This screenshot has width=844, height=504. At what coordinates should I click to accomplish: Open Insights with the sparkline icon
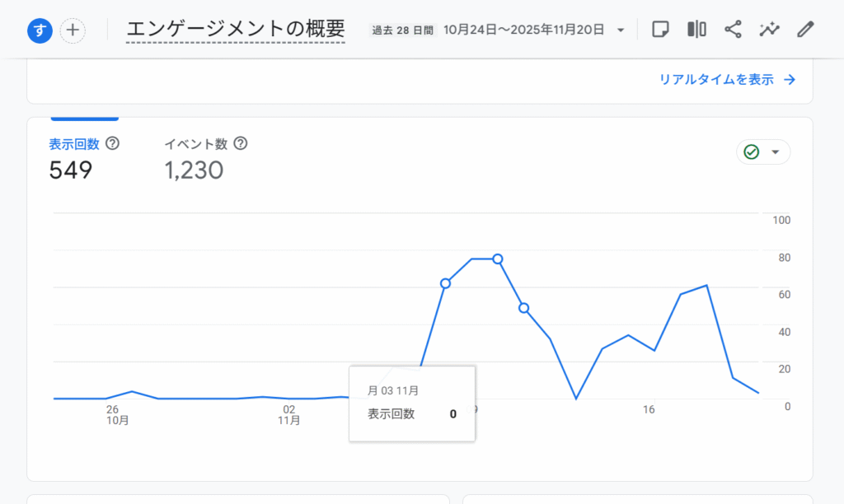click(769, 30)
